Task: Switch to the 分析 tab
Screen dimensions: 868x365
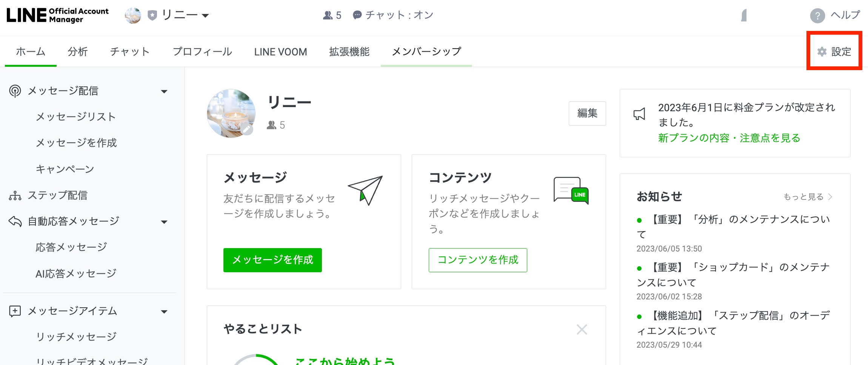Action: (78, 52)
